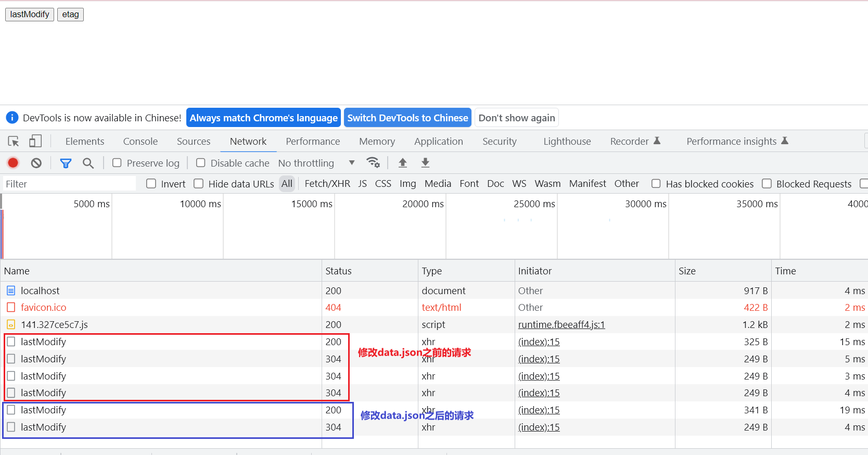Toggle the network filter funnel icon
The height and width of the screenshot is (455, 868).
click(66, 163)
